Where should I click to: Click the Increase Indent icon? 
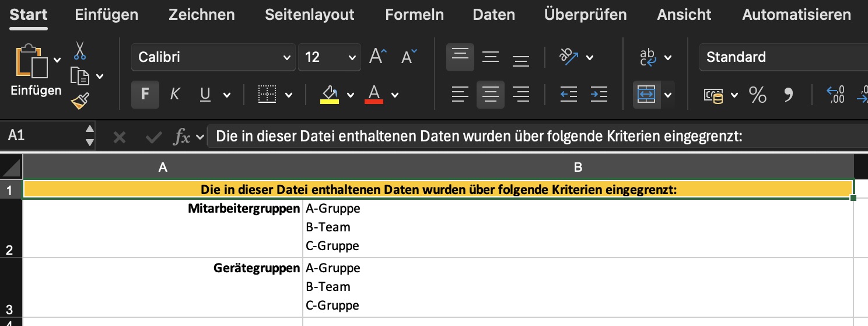(598, 94)
